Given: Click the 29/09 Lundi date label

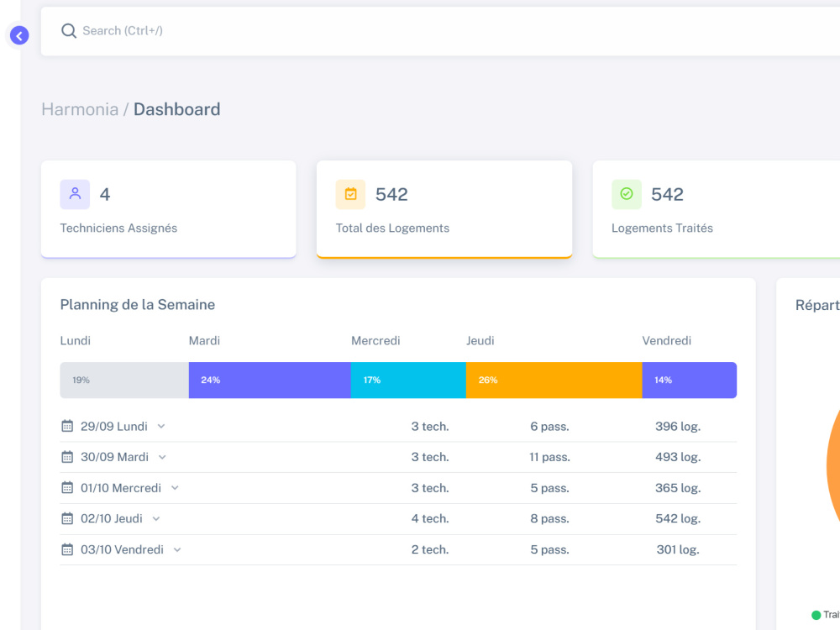Looking at the screenshot, I should (x=114, y=427).
